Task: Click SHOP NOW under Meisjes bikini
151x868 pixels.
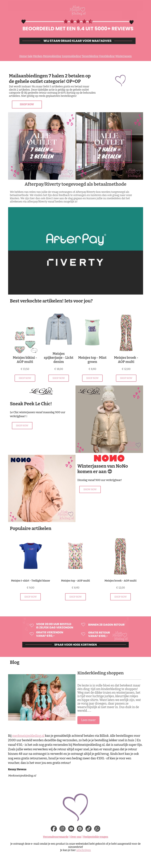Action: pyautogui.click(x=25, y=378)
